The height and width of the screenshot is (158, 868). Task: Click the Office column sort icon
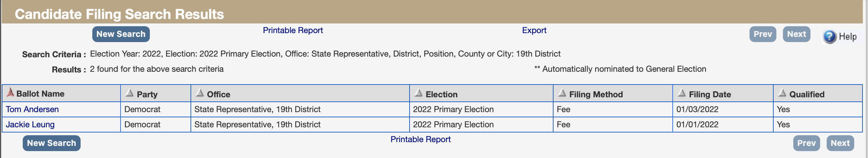(x=200, y=92)
